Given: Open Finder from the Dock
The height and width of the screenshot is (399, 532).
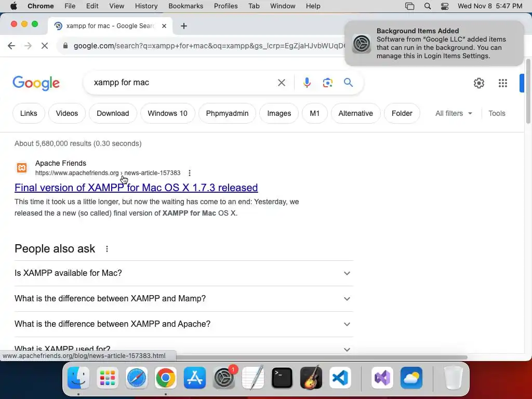Looking at the screenshot, I should (78, 378).
